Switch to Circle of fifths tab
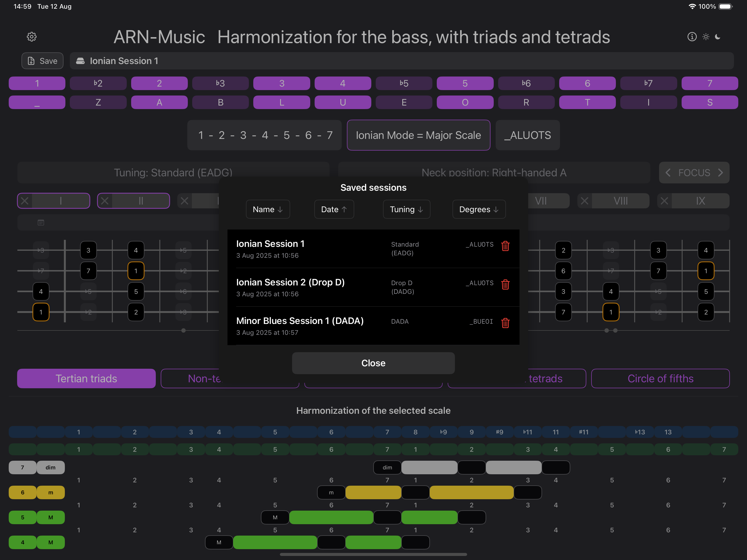This screenshot has width=747, height=560. click(660, 378)
